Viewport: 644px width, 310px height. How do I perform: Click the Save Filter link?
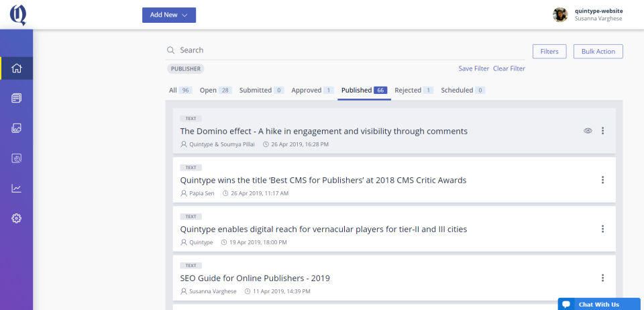pyautogui.click(x=474, y=68)
